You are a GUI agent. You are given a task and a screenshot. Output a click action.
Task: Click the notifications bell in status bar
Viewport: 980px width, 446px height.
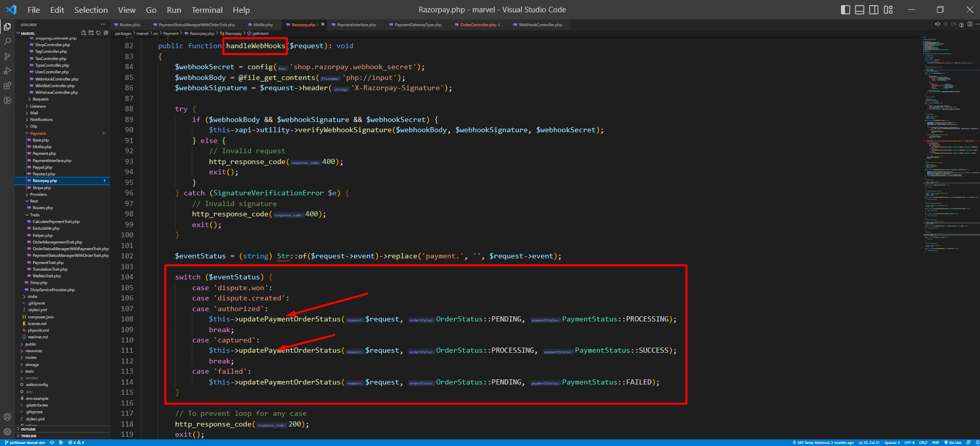click(977, 442)
